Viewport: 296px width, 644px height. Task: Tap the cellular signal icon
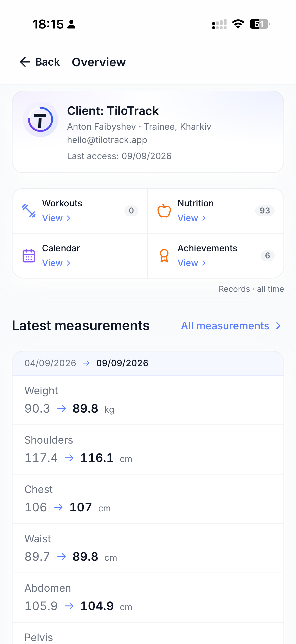(x=219, y=24)
